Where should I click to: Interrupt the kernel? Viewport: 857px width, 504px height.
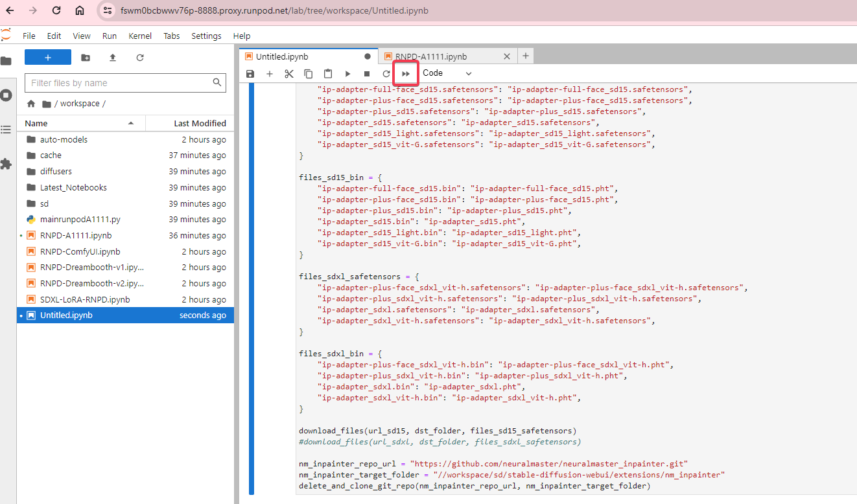click(367, 74)
